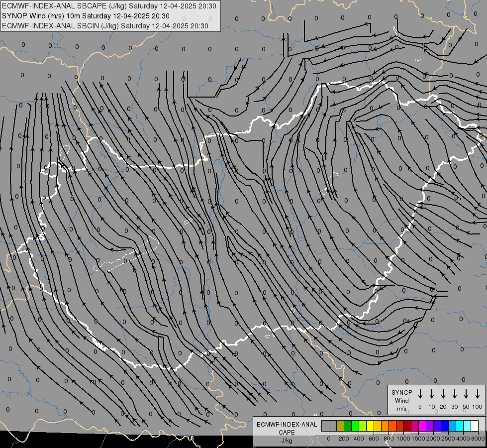Pick the pale cyan swatch right of 4000
Viewport: 487px width, 448px height.
[x=467, y=426]
